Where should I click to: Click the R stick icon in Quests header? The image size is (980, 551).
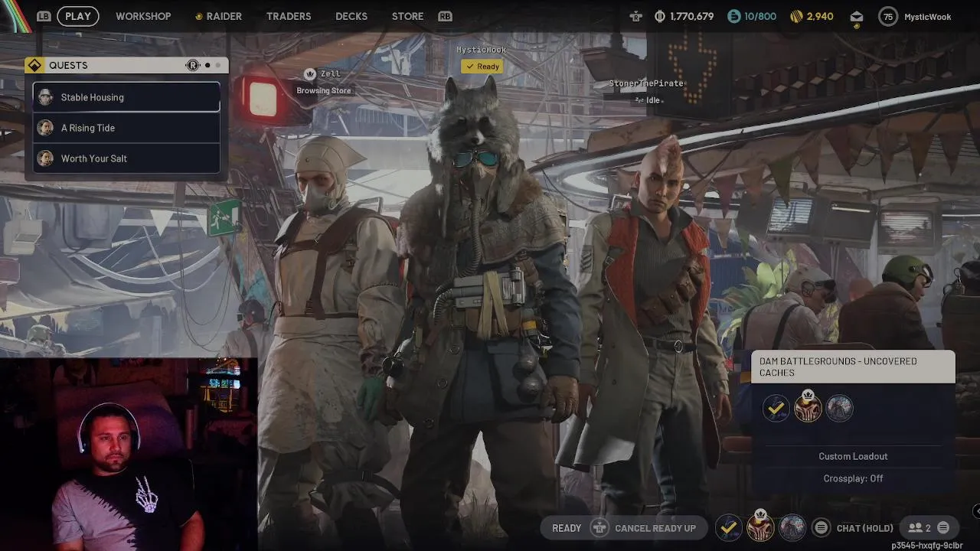click(x=193, y=65)
